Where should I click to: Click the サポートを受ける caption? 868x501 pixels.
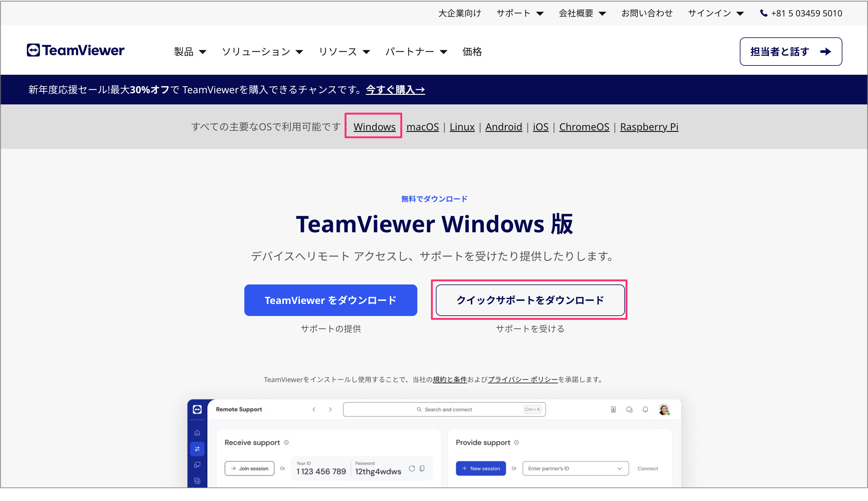[530, 329]
